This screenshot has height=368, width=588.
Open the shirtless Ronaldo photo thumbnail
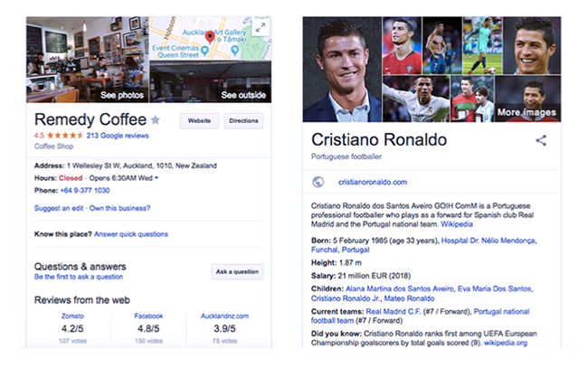click(442, 45)
